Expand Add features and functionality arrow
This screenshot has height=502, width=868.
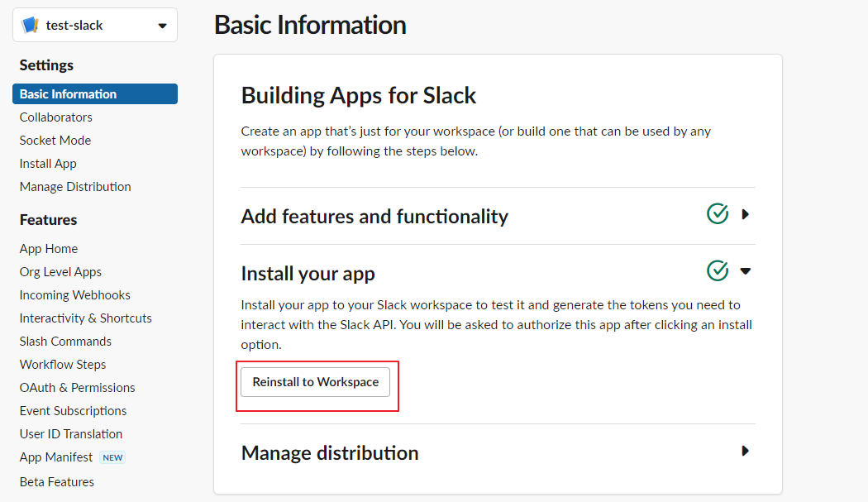[746, 214]
